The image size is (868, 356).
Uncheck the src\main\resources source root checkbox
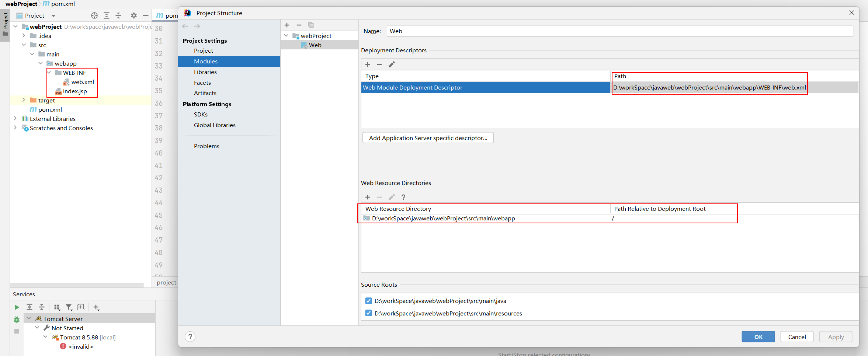[x=368, y=313]
